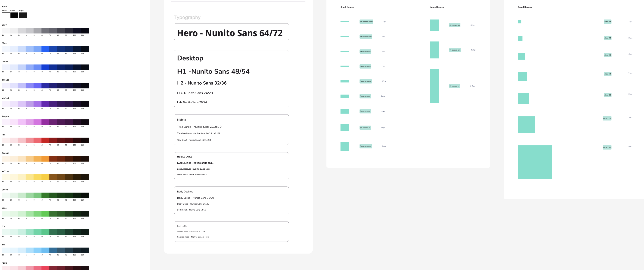Choose the Yellow 60 color swatch
644x270 pixels.
click(x=45, y=177)
